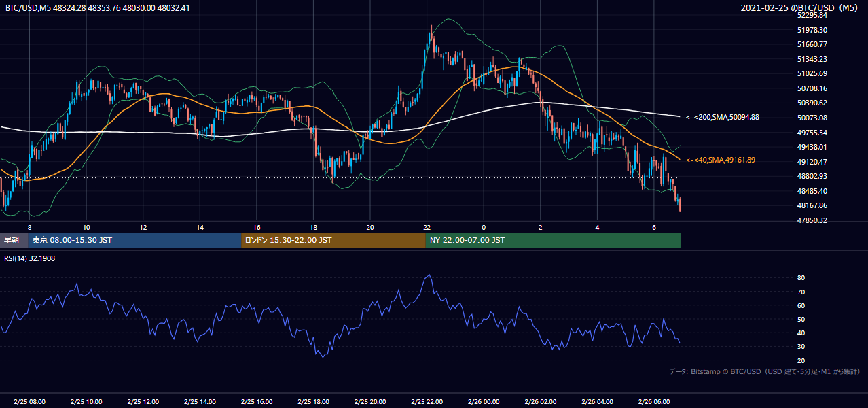Click the price axis label 51660.77

812,44
